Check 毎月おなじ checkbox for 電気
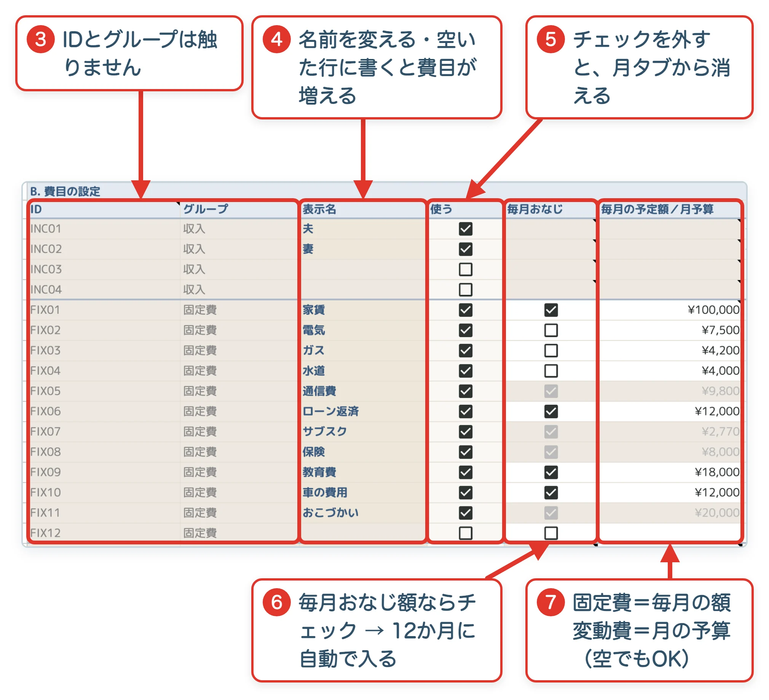The height and width of the screenshot is (700, 769). (551, 330)
